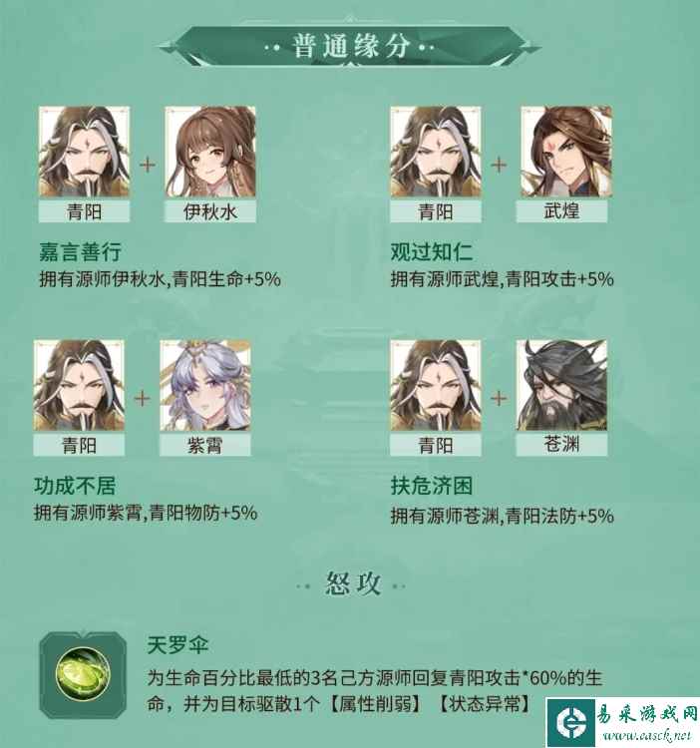Viewport: 700px width, 748px height.
Task: Select 紫霄 character portrait
Action: (x=205, y=385)
